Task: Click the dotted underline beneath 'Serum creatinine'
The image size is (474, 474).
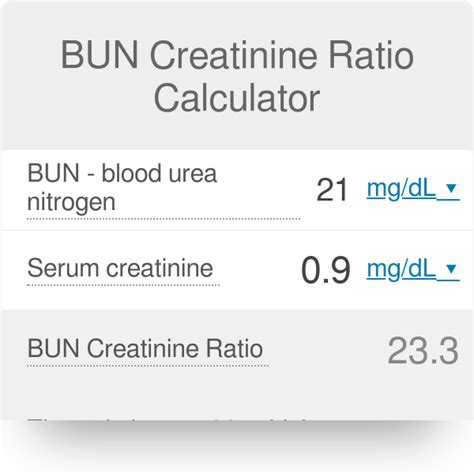Action: click(123, 285)
